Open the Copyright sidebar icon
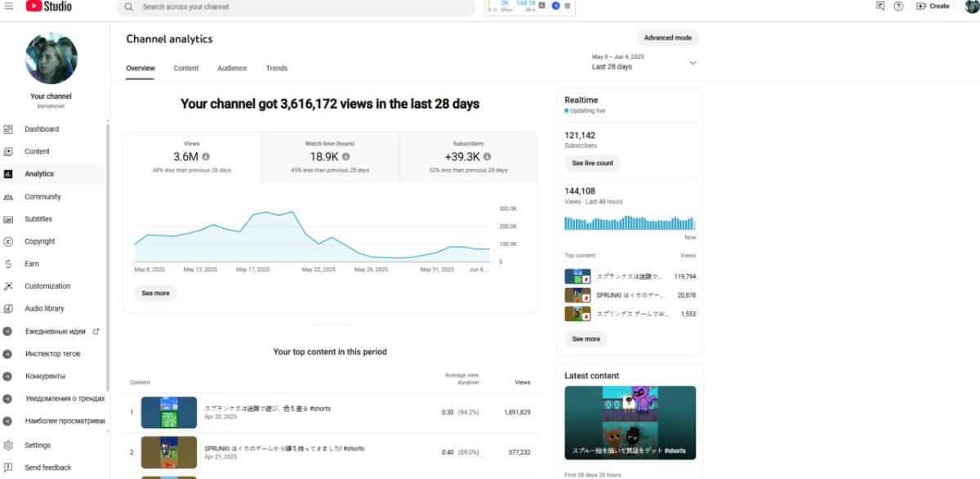 pos(8,242)
